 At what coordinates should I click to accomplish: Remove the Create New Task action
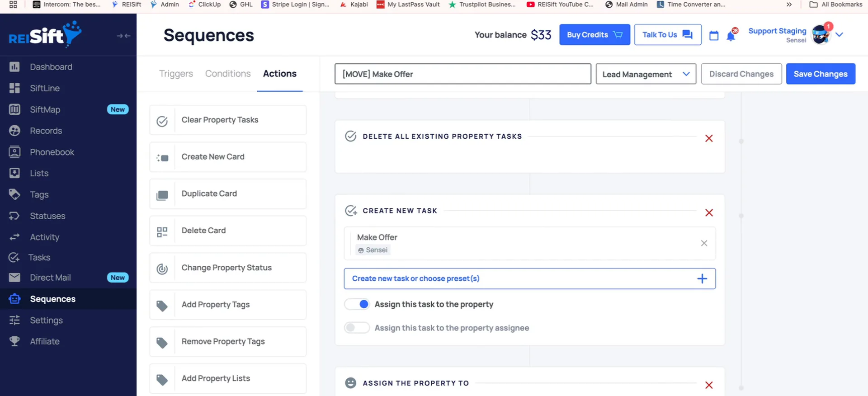709,213
